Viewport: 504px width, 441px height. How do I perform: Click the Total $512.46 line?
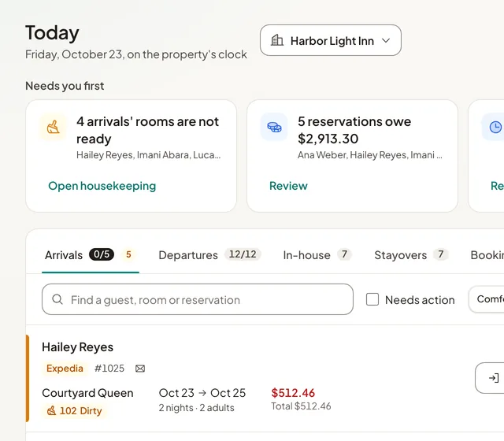(x=301, y=406)
